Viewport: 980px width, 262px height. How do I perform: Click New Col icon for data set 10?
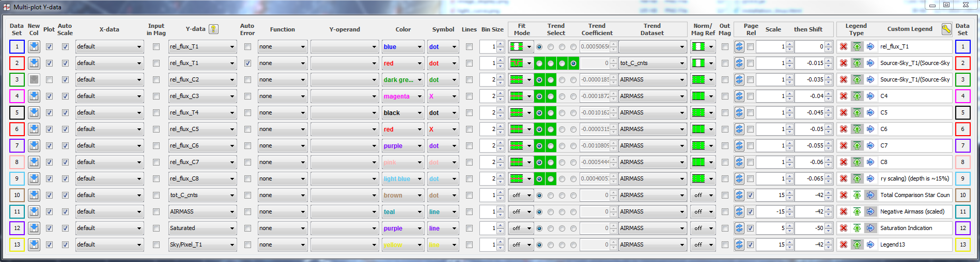(34, 195)
